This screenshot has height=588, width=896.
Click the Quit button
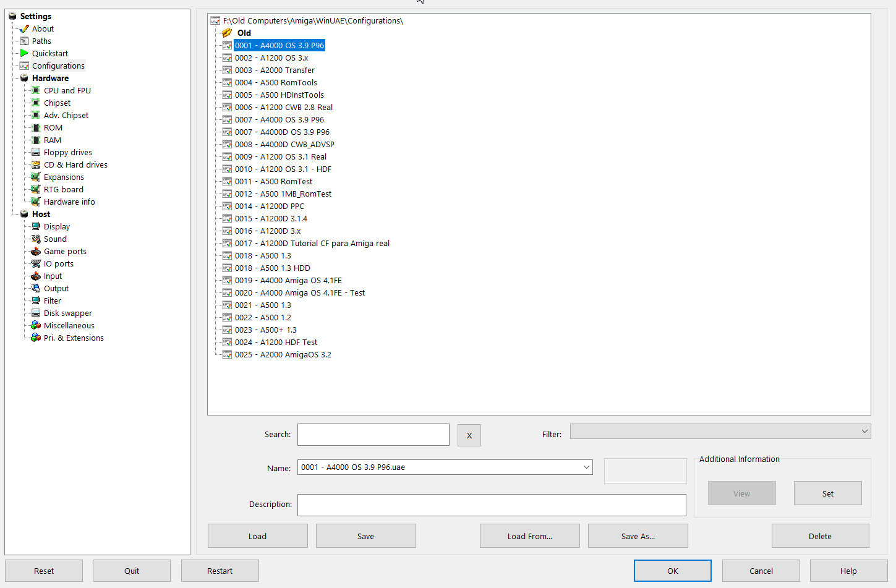(132, 571)
